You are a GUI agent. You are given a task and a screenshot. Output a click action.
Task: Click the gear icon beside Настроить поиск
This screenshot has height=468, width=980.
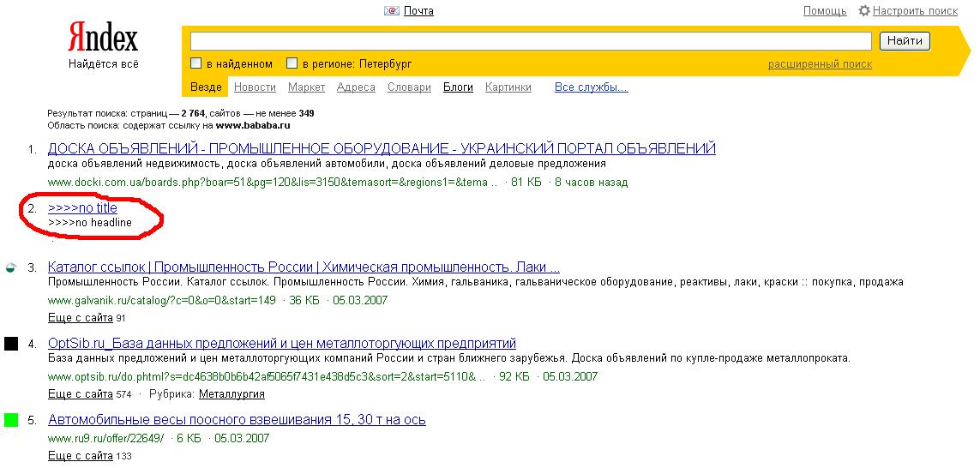pyautogui.click(x=864, y=11)
